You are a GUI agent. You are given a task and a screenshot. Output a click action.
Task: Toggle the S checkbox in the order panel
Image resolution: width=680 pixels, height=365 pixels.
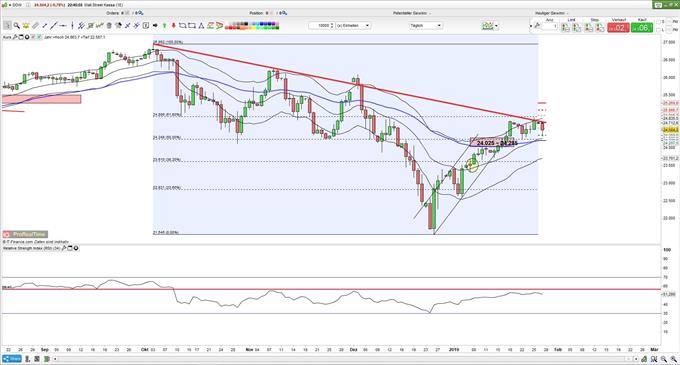[659, 22]
